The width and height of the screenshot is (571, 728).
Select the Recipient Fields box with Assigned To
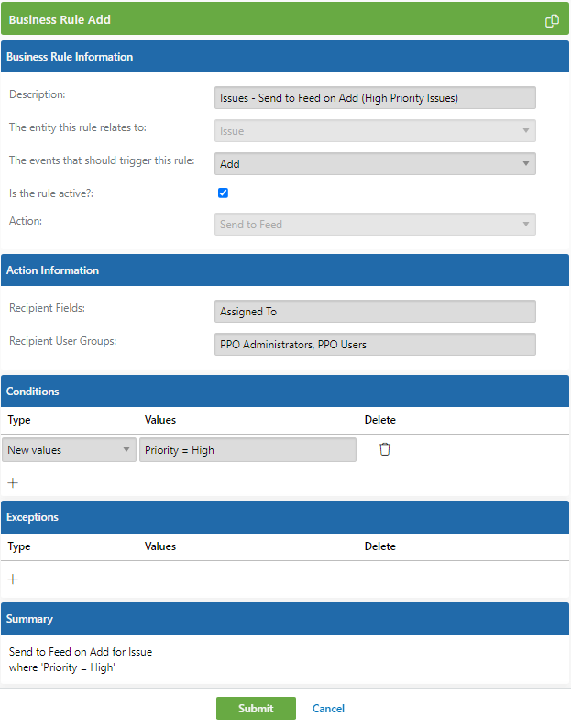click(x=375, y=311)
